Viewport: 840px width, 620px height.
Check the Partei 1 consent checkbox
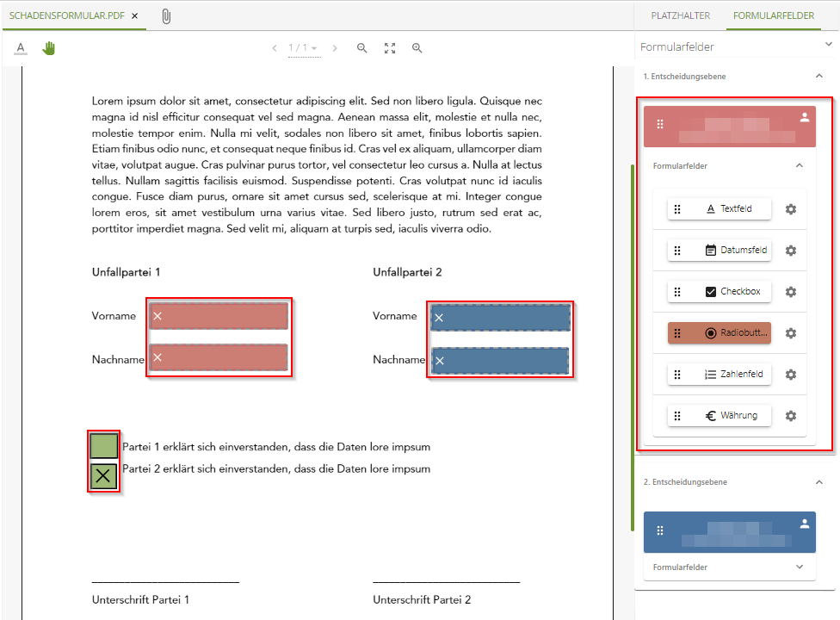point(103,446)
